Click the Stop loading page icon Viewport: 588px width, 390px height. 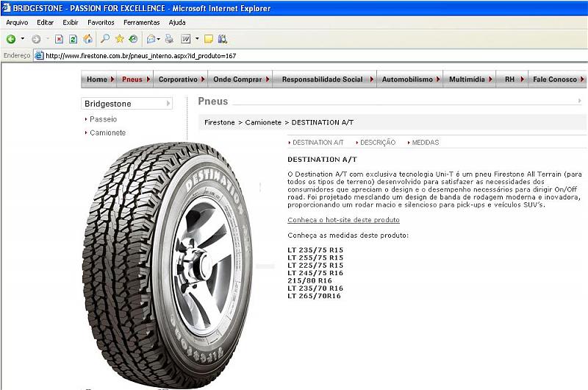point(59,39)
